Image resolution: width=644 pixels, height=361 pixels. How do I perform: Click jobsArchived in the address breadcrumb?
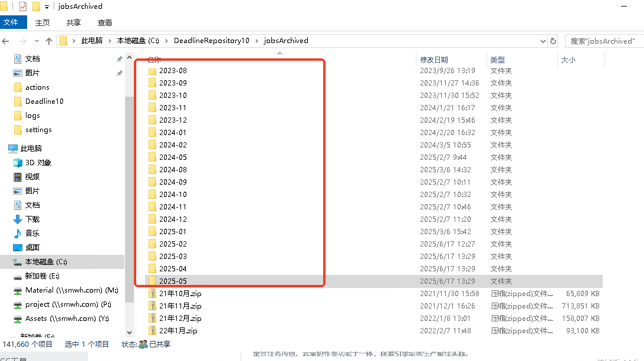(x=286, y=41)
